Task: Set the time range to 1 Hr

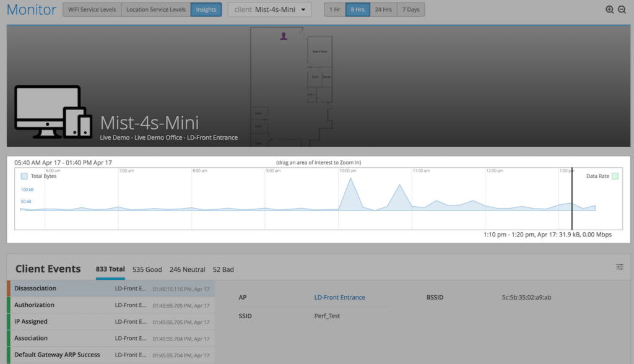Action: (334, 9)
